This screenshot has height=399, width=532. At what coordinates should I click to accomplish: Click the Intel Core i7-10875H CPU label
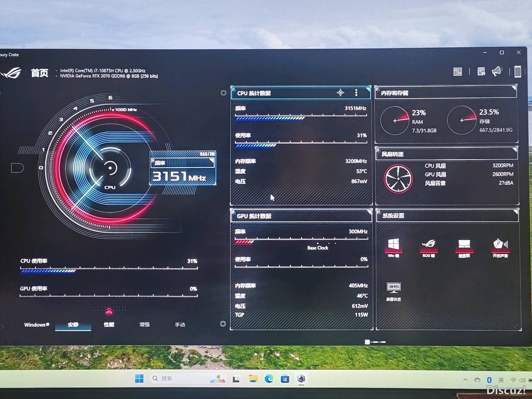coord(103,71)
